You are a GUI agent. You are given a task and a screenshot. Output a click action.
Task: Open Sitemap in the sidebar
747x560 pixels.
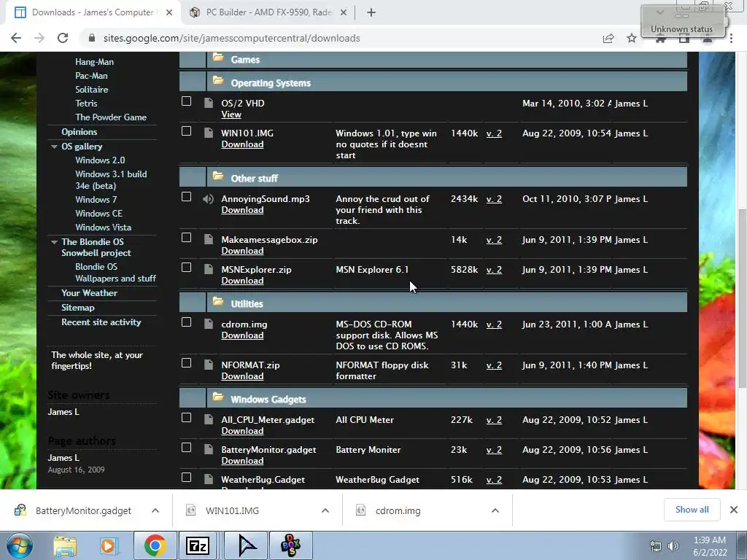77,308
